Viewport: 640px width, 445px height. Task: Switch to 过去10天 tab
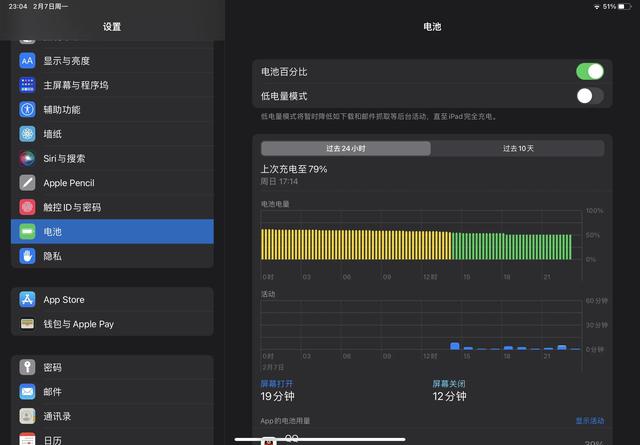coord(517,148)
